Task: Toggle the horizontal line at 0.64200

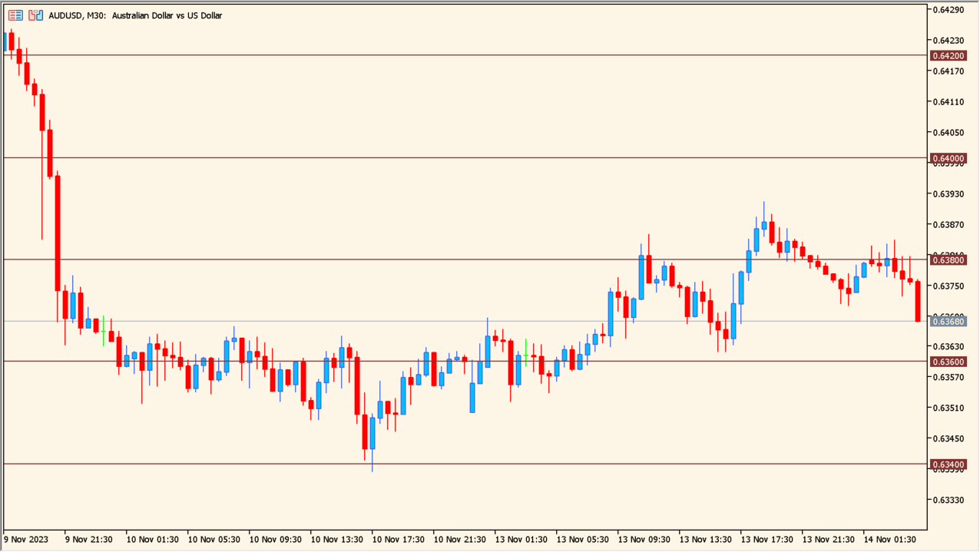Action: tap(461, 55)
